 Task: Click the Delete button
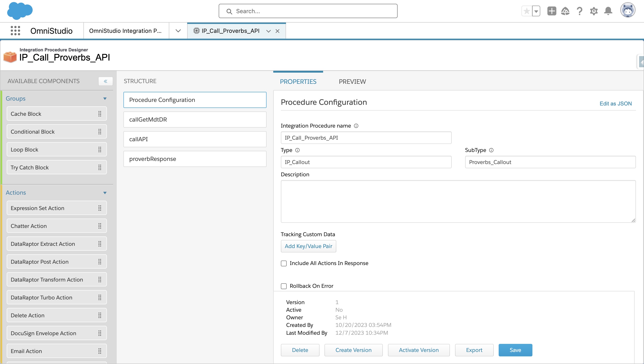click(x=300, y=350)
